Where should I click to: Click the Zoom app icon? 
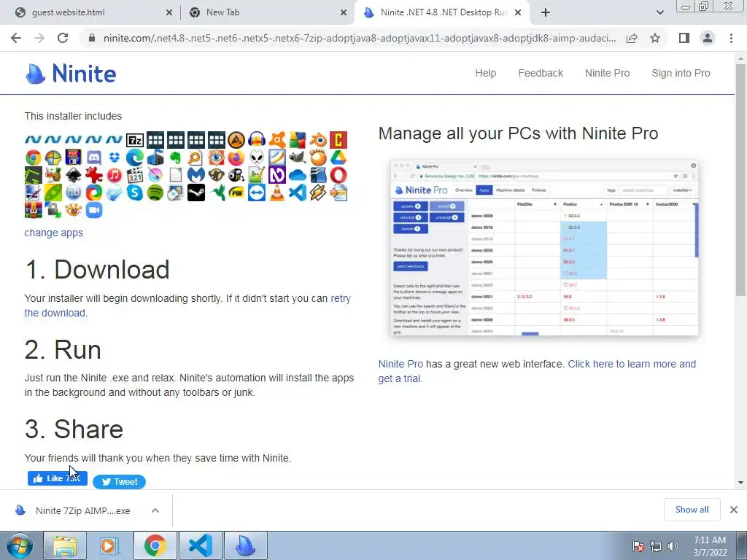[94, 210]
